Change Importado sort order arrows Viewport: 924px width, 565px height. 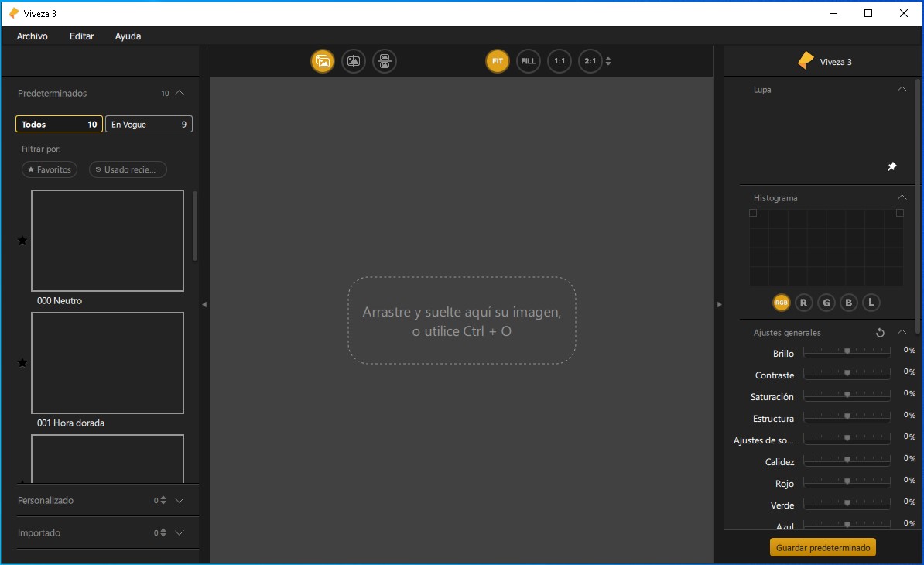pyautogui.click(x=163, y=532)
